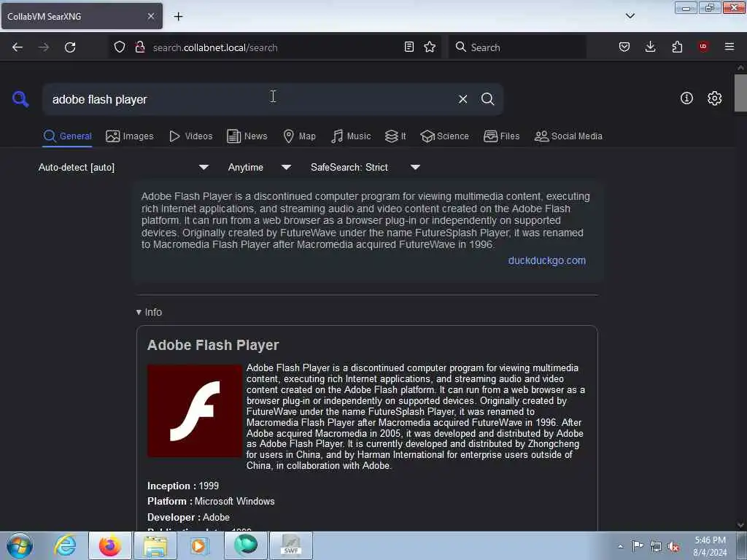The height and width of the screenshot is (560, 747).
Task: Open SearXNG preferences gear
Action: 714,98
